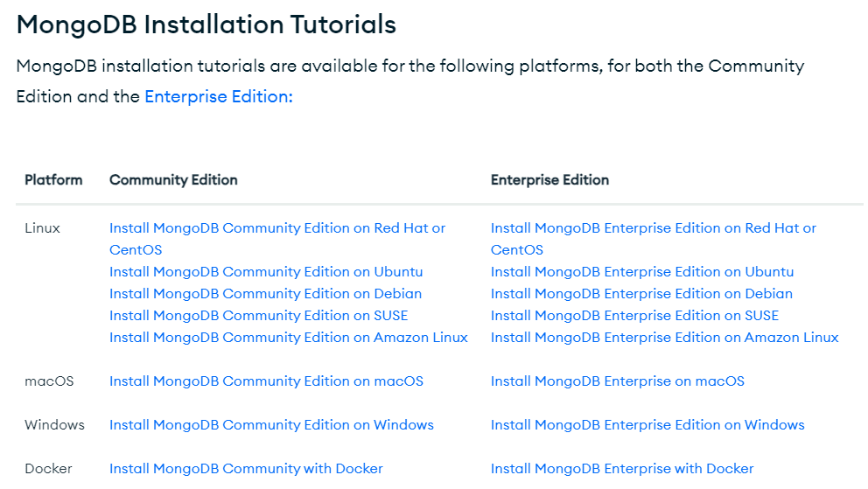Open Install Enterprise Edition on Debian
Screen dimensions: 868x489
tap(641, 294)
